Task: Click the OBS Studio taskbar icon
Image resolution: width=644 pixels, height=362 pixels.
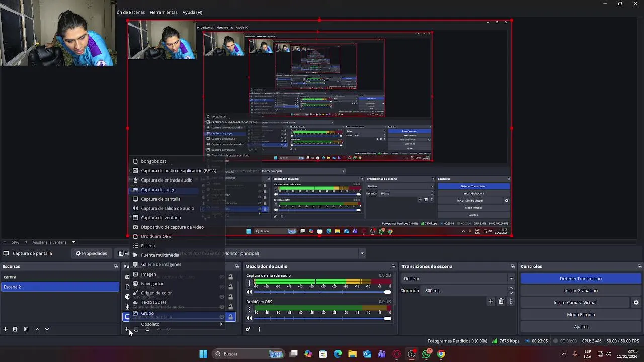Action: pyautogui.click(x=412, y=354)
